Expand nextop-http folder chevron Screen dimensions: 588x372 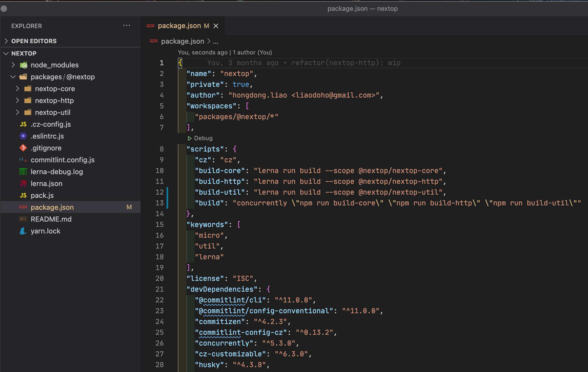[x=17, y=101]
